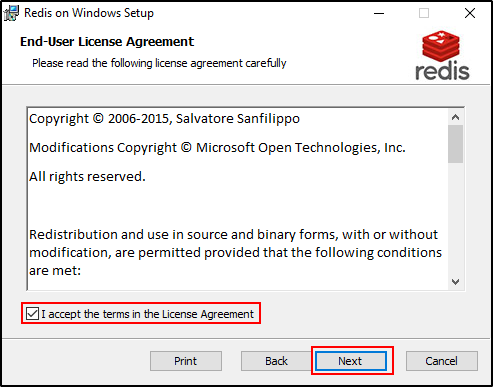Proceed with the Next button
This screenshot has width=493, height=387.
click(351, 361)
